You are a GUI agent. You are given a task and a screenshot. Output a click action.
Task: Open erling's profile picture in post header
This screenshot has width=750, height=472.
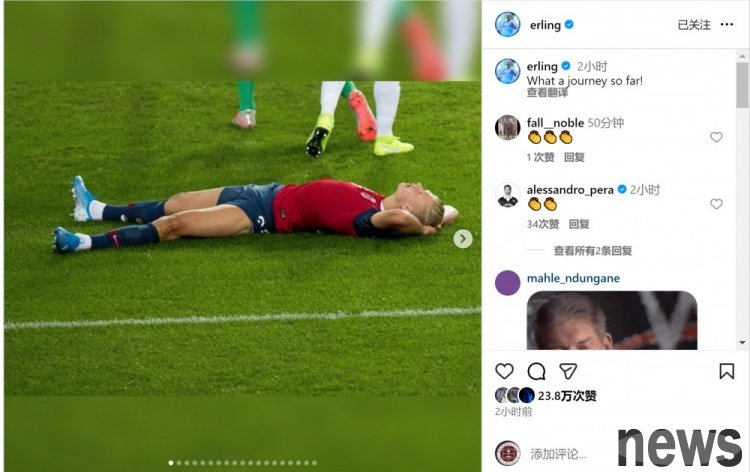click(508, 24)
